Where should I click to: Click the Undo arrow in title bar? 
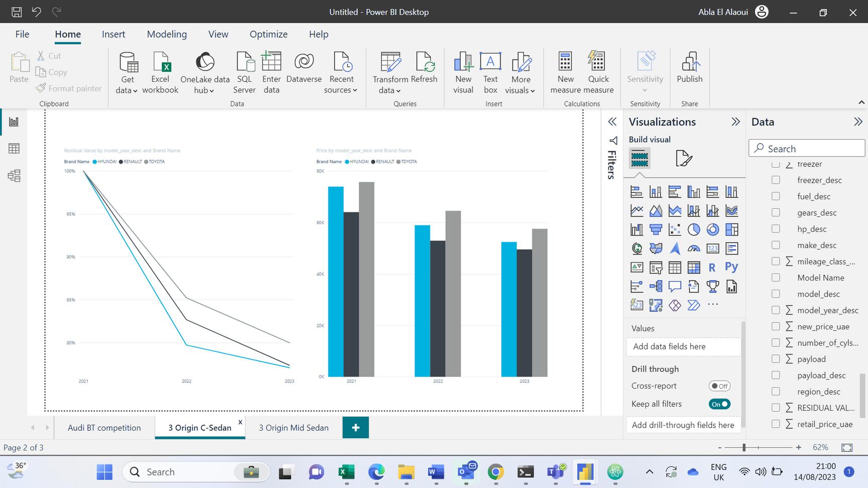(x=36, y=12)
